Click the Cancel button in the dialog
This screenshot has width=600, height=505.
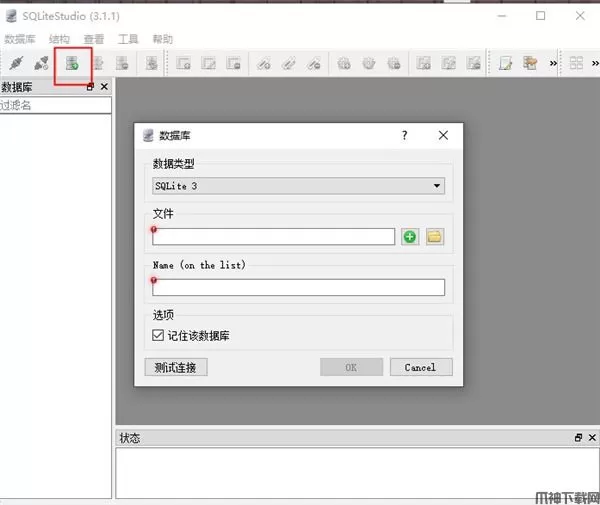(x=421, y=367)
